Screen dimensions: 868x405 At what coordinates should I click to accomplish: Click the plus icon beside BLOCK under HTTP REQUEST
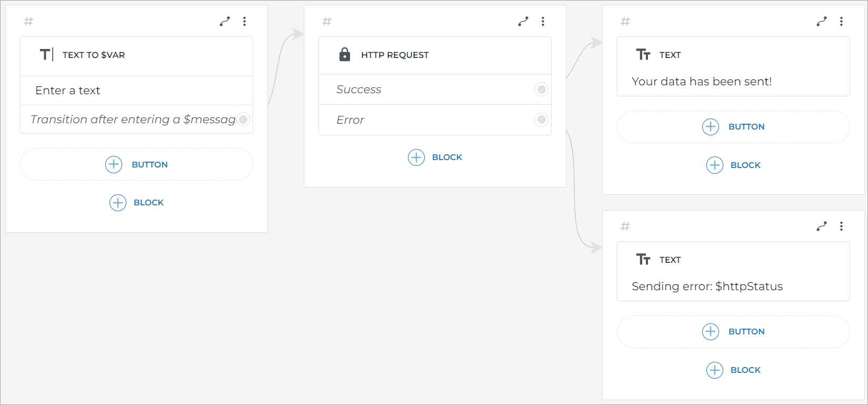click(x=416, y=157)
